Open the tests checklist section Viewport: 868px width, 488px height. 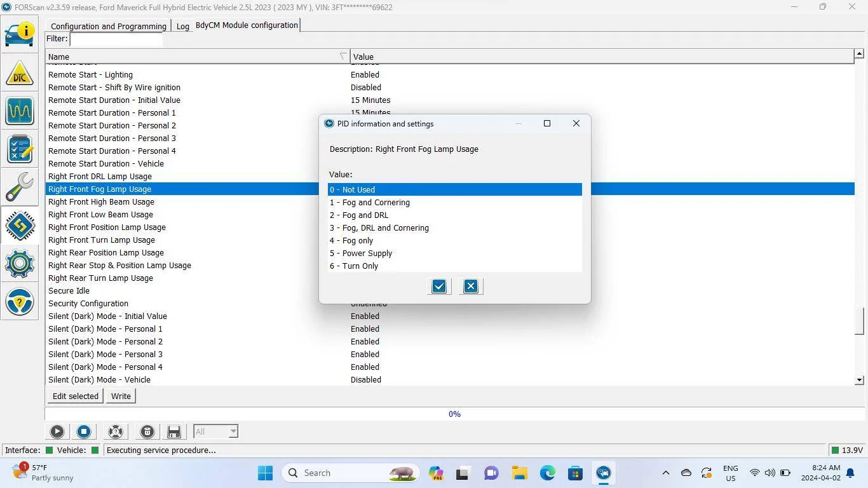coord(20,149)
